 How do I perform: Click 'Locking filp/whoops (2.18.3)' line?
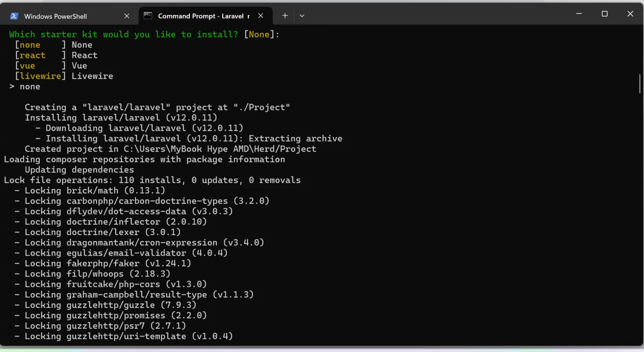[92, 274]
